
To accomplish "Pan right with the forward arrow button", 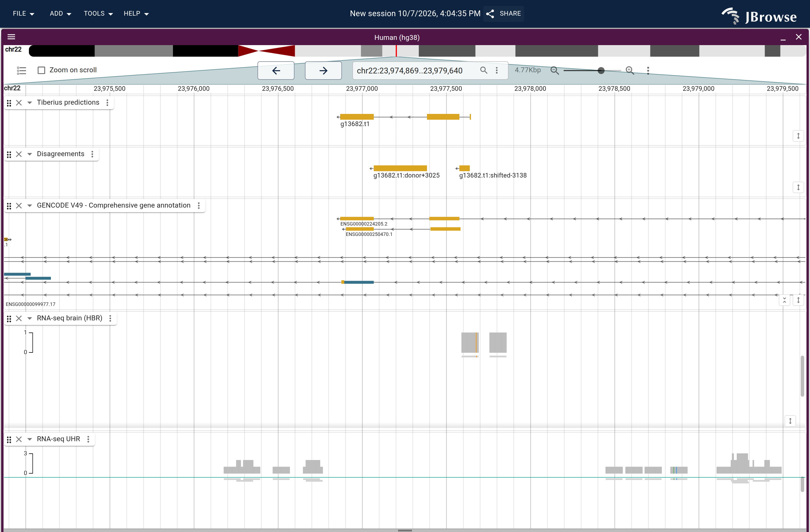I will point(323,71).
